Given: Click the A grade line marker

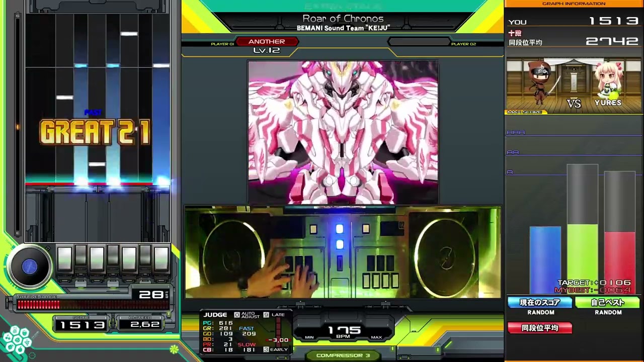Looking at the screenshot, I should [x=510, y=172].
